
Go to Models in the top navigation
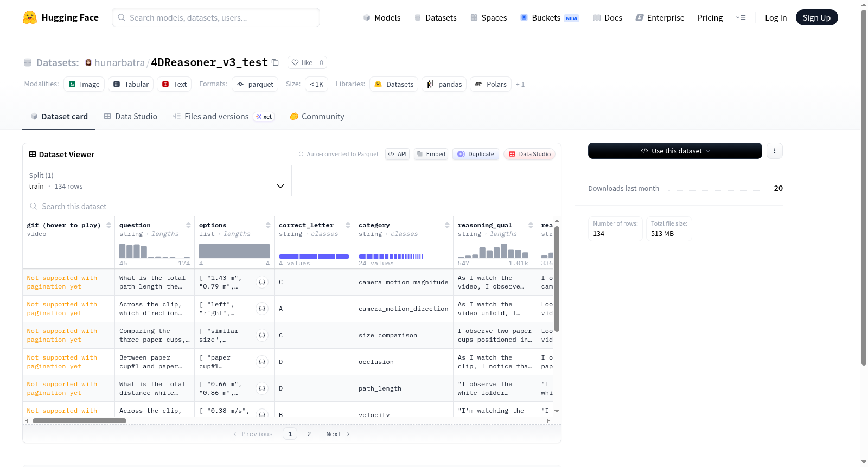pyautogui.click(x=382, y=17)
